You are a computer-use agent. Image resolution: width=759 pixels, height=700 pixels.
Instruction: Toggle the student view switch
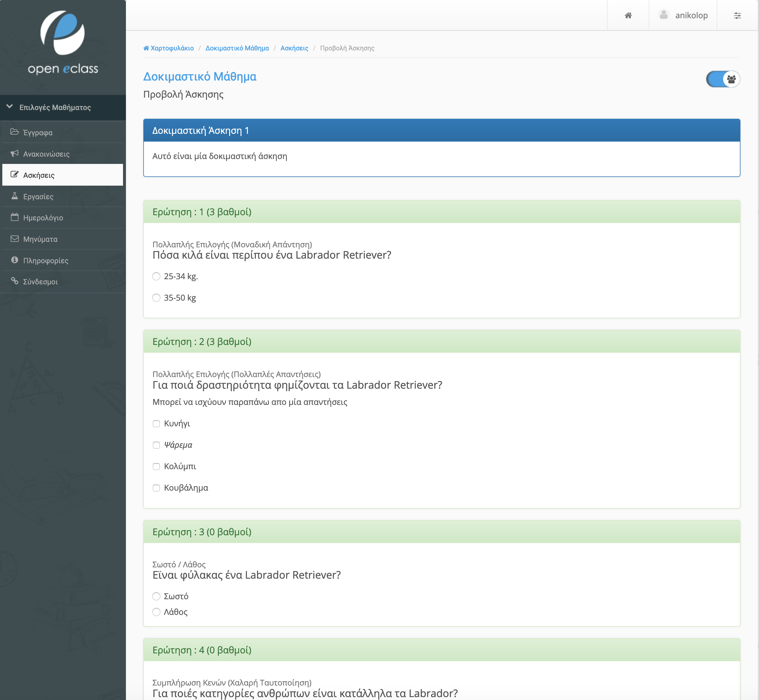(723, 79)
